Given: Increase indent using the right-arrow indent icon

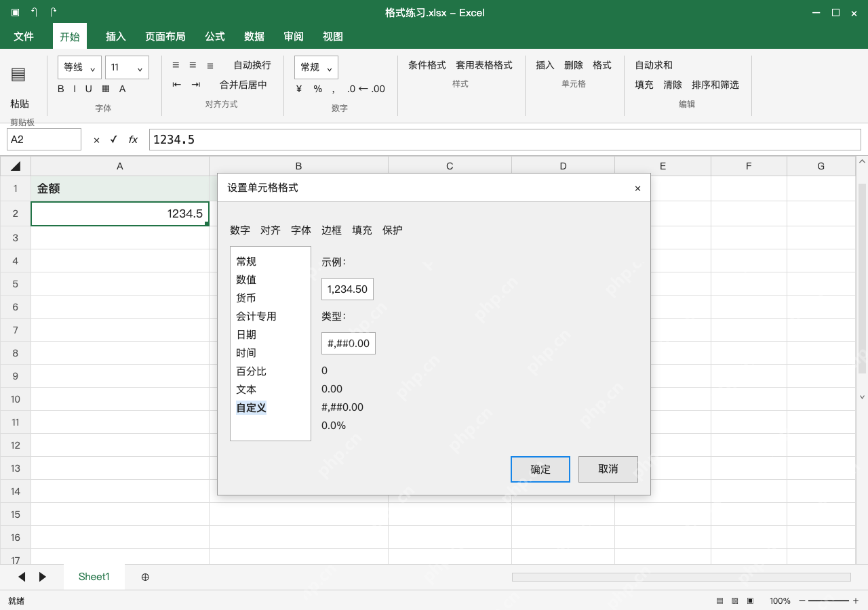Looking at the screenshot, I should [x=196, y=85].
